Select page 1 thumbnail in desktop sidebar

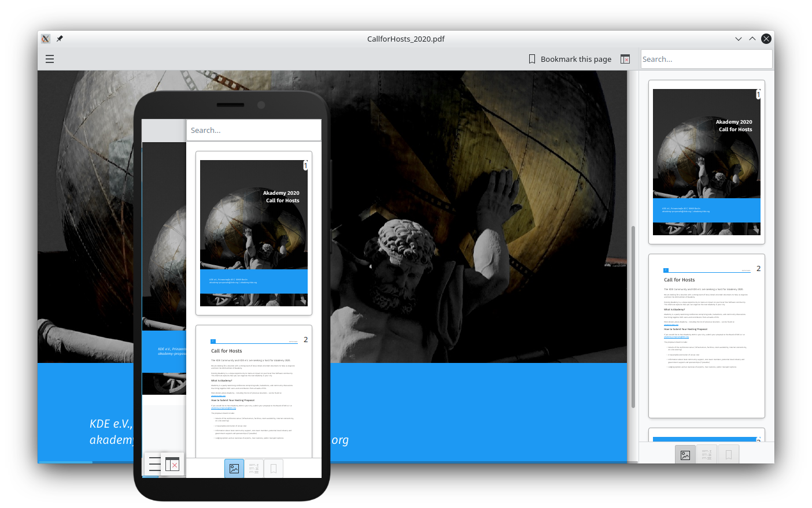[x=706, y=162]
